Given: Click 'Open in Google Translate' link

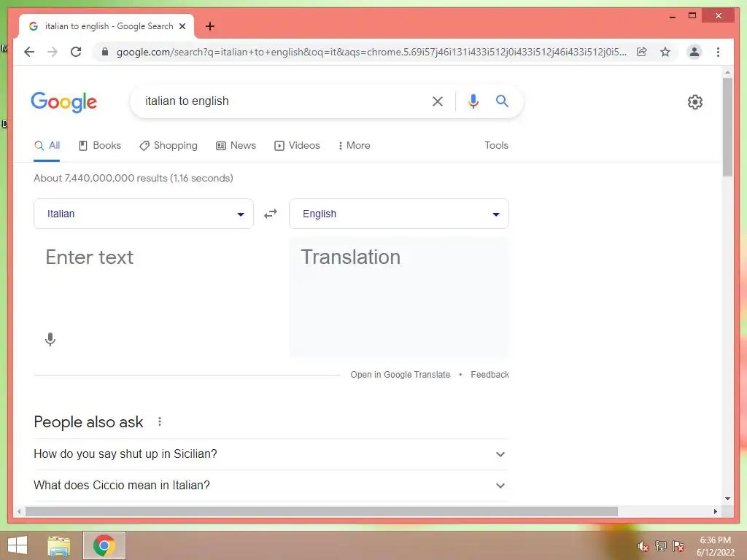Looking at the screenshot, I should tap(400, 375).
